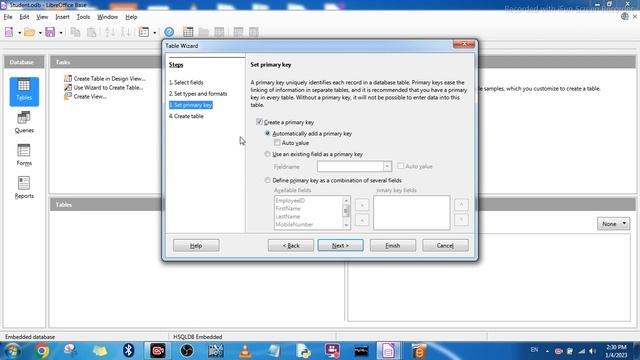This screenshot has height=360, width=640.
Task: Click the Form icon in toolbar
Action: click(144, 32)
